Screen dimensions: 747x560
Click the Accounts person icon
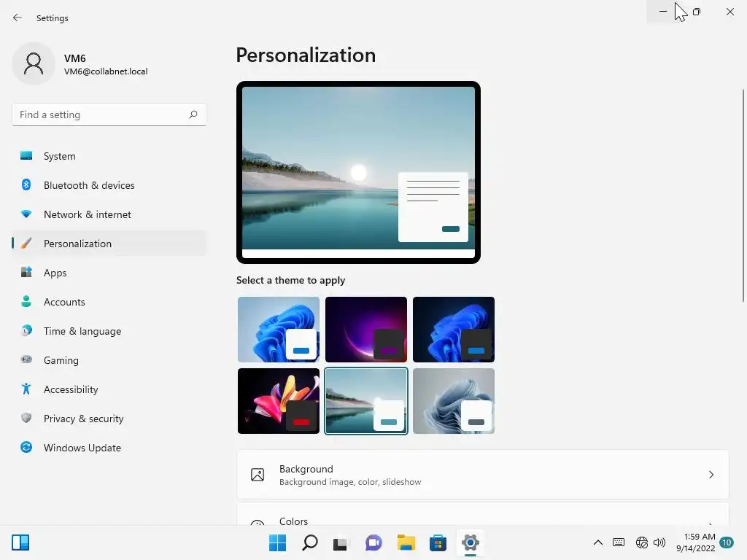pyautogui.click(x=26, y=301)
